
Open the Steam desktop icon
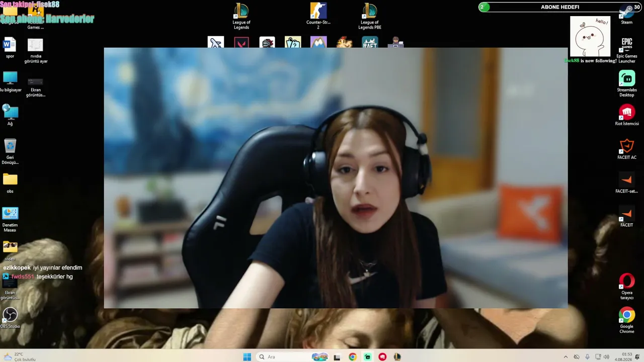click(x=626, y=14)
